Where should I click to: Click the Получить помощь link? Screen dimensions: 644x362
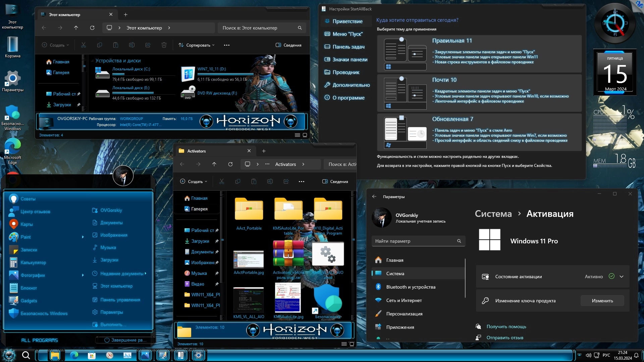(506, 326)
